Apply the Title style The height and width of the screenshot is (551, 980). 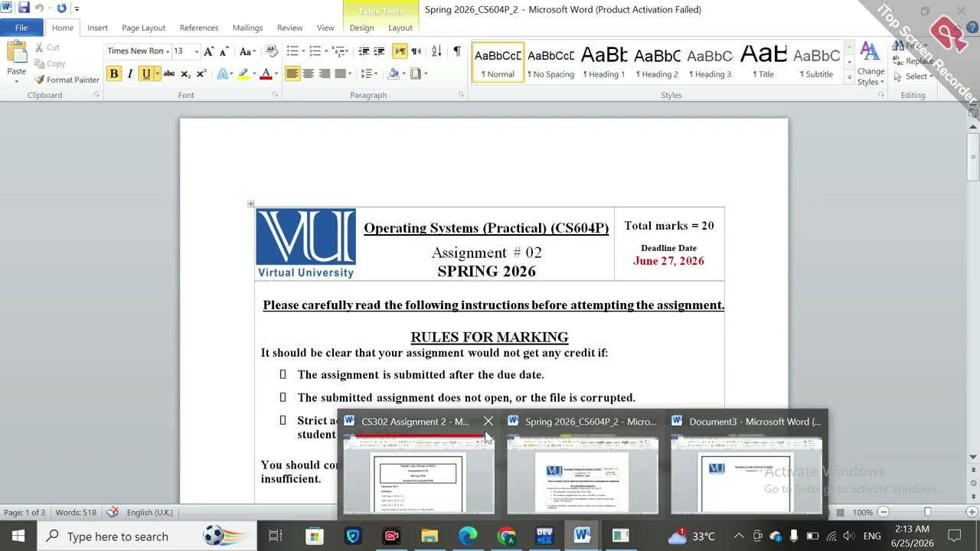tap(763, 63)
